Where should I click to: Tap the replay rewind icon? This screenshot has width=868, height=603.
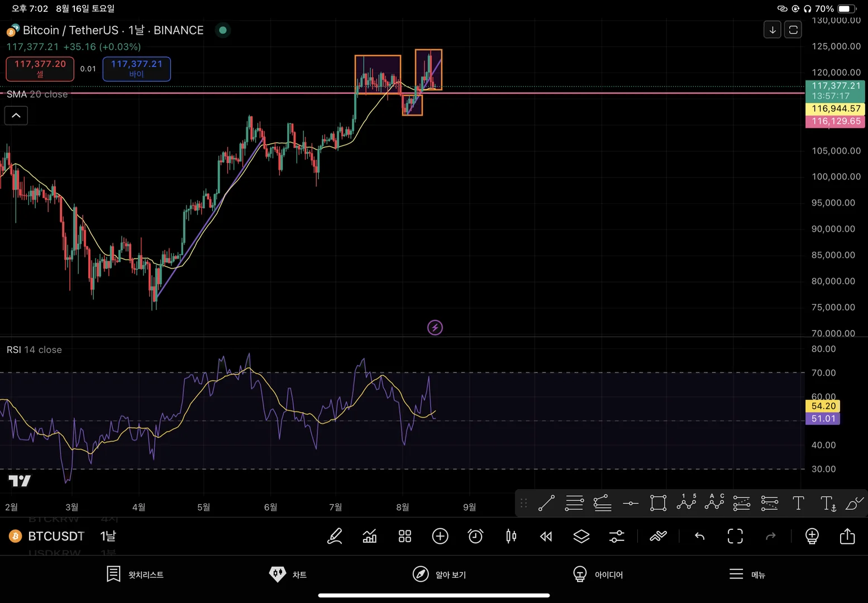(x=546, y=537)
